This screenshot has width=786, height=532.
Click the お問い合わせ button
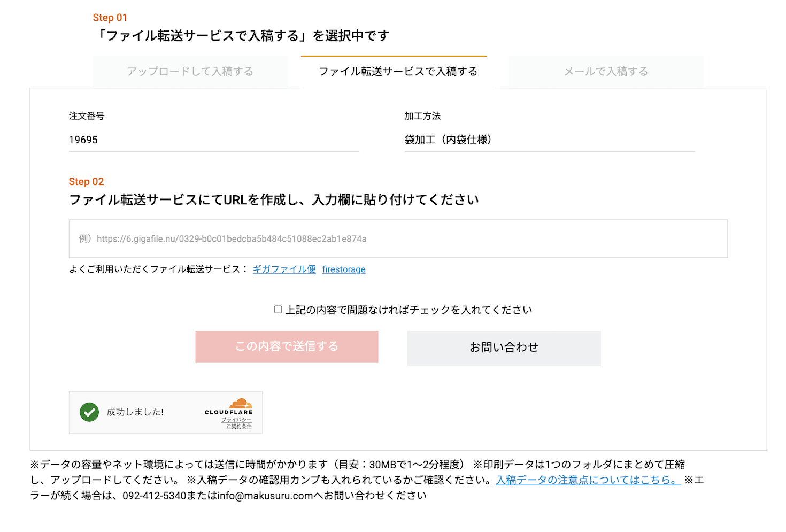click(x=504, y=348)
